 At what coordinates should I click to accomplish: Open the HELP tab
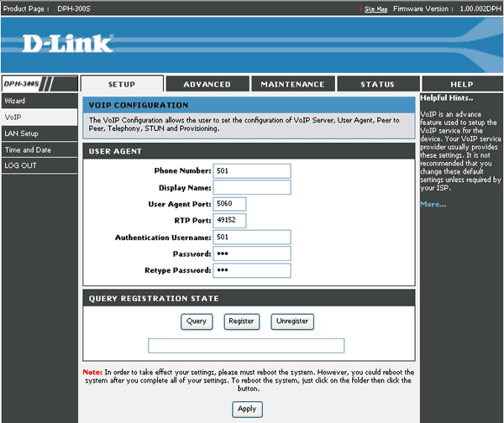pyautogui.click(x=462, y=84)
